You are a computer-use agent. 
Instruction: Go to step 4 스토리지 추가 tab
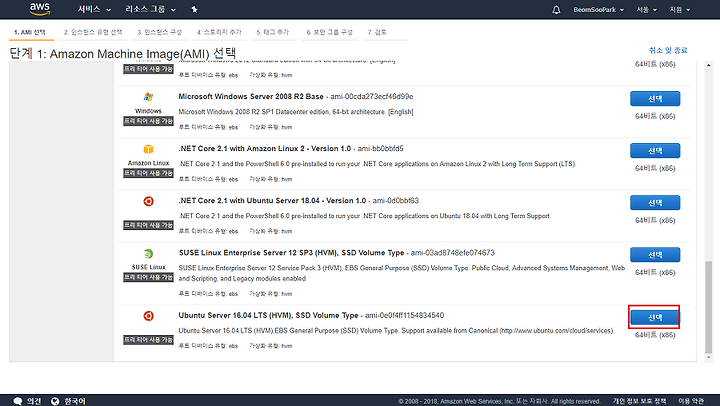[x=219, y=32]
